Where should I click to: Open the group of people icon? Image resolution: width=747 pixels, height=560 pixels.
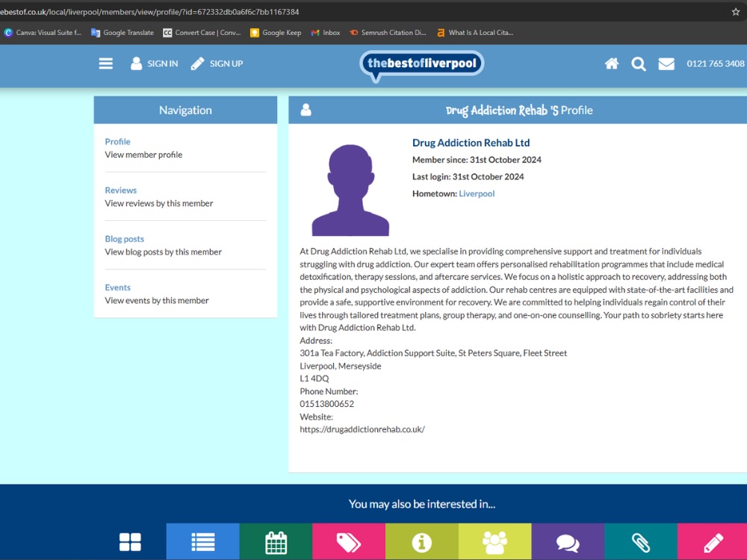[495, 542]
